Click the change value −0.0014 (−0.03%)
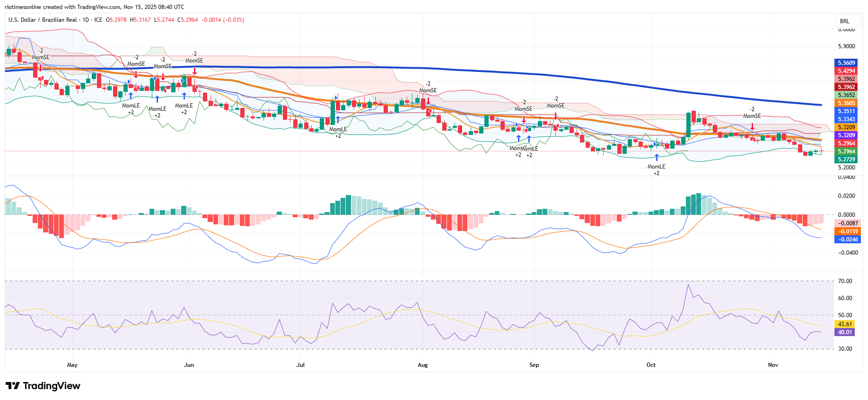The height and width of the screenshot is (400, 868). pyautogui.click(x=223, y=20)
